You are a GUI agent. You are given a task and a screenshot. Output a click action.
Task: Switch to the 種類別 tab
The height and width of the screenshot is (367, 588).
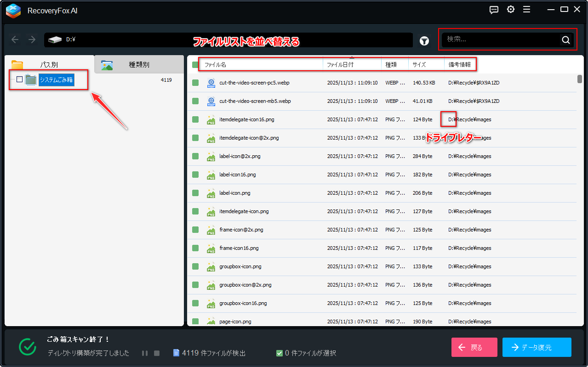tap(139, 65)
